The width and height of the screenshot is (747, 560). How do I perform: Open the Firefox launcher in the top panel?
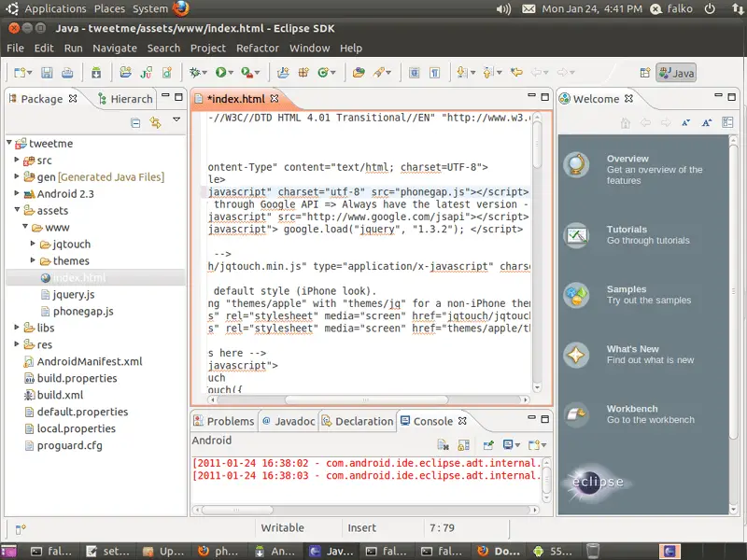pyautogui.click(x=181, y=8)
